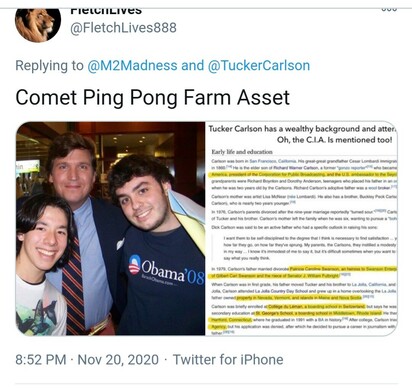Open the photo of three people
Screen dimensions: 412x389
click(110, 229)
